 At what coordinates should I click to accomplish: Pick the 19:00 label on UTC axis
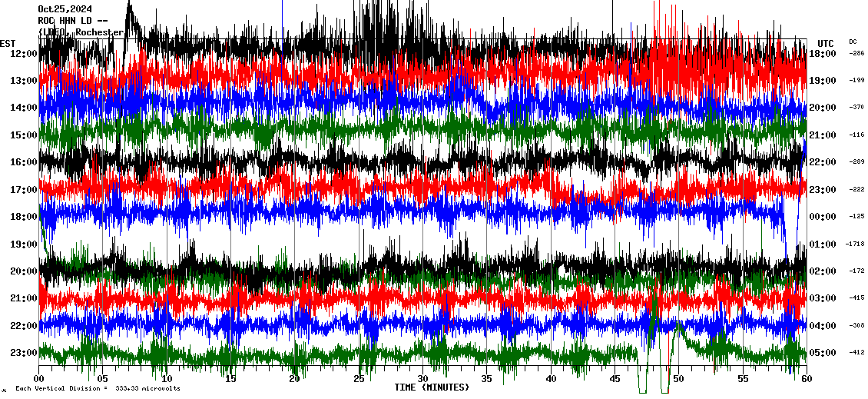coord(823,81)
